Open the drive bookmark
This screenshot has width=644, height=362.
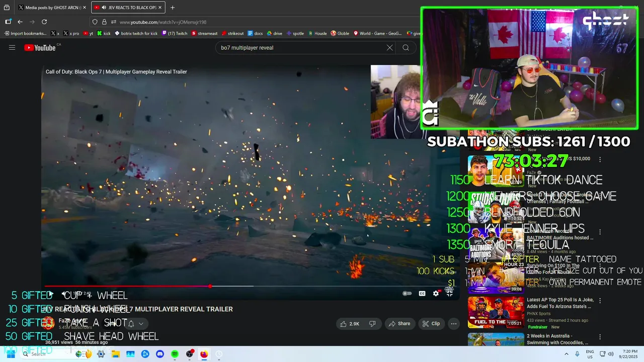[274, 33]
